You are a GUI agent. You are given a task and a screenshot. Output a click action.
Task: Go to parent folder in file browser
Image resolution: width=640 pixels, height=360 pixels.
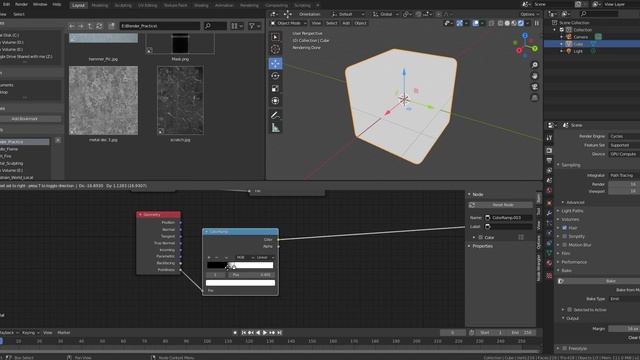tap(90, 26)
